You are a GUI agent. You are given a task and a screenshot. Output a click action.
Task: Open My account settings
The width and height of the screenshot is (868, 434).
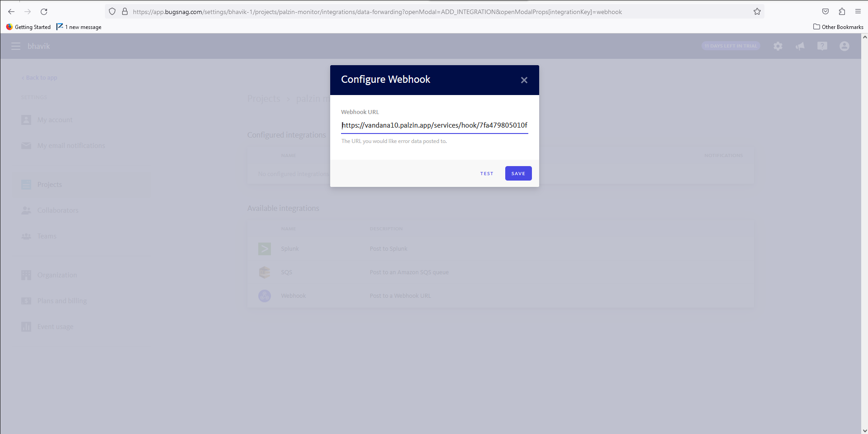pos(55,120)
